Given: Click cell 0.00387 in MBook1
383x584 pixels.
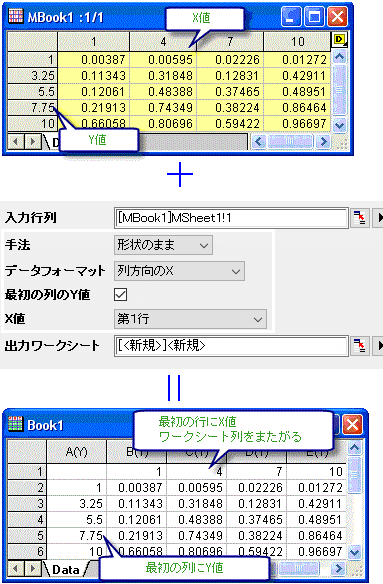Looking at the screenshot, I should click(x=94, y=60).
